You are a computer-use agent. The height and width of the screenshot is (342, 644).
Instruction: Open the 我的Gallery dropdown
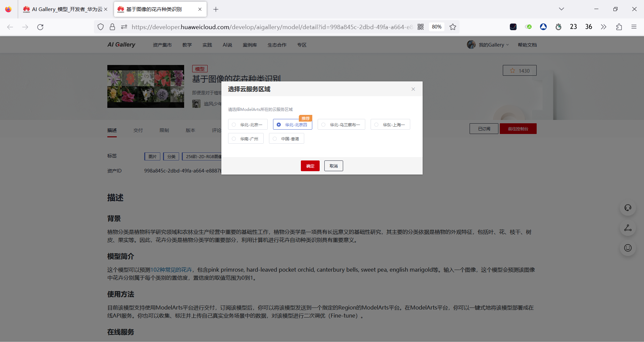491,45
